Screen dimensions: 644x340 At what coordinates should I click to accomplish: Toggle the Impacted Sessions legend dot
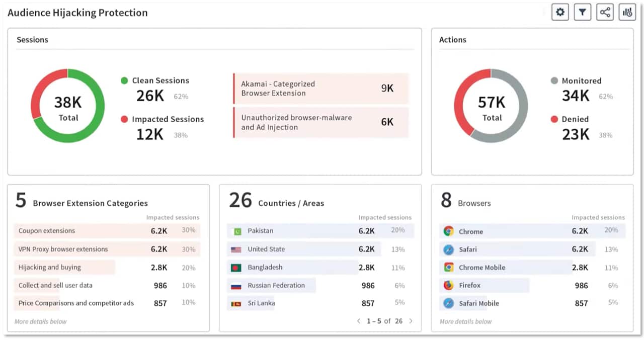click(x=124, y=119)
